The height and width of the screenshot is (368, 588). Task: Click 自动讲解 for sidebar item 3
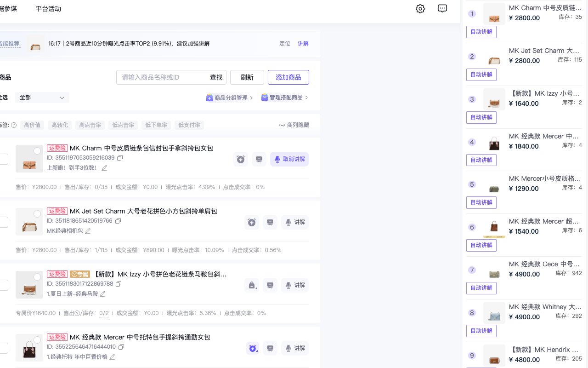(x=481, y=117)
